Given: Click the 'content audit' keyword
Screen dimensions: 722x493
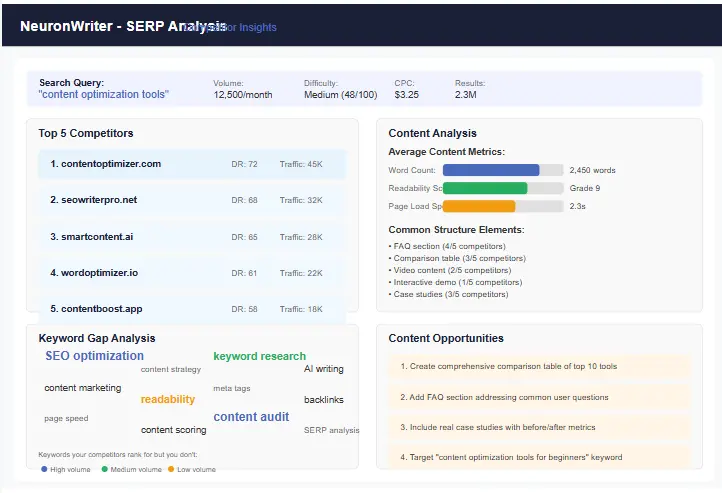Looking at the screenshot, I should [251, 417].
